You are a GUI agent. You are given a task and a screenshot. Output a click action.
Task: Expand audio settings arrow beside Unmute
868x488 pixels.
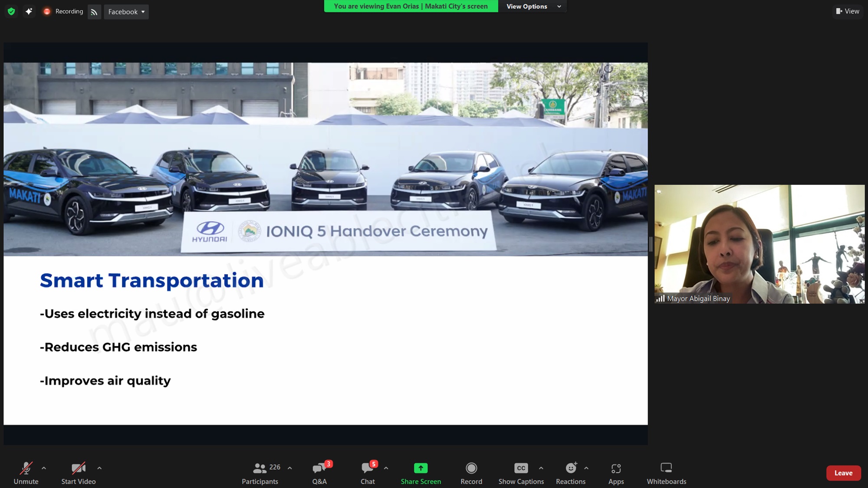pos(44,468)
